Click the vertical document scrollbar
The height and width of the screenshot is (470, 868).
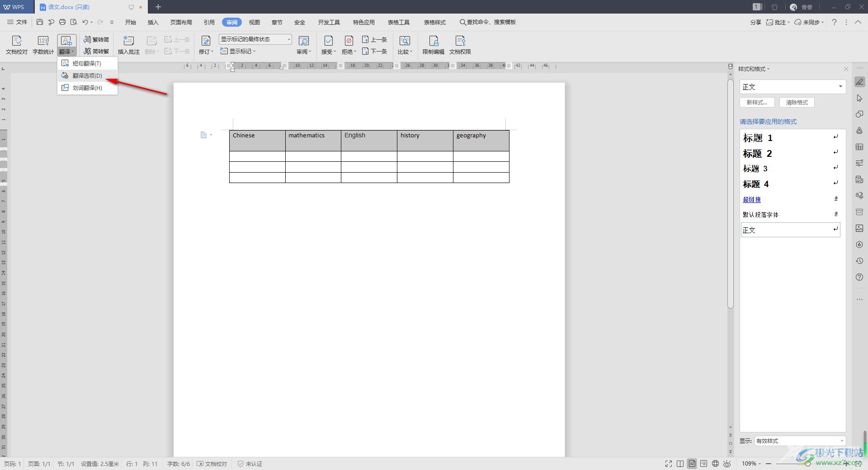point(730,194)
